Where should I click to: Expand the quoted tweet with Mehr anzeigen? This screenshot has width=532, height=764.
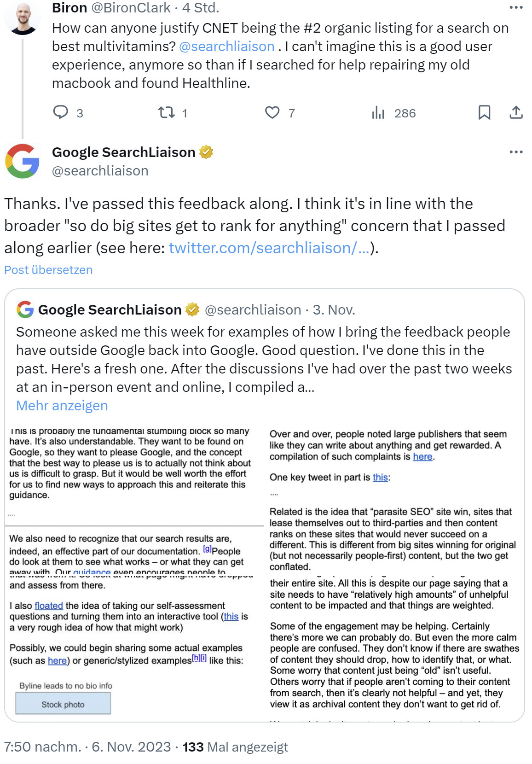62,405
